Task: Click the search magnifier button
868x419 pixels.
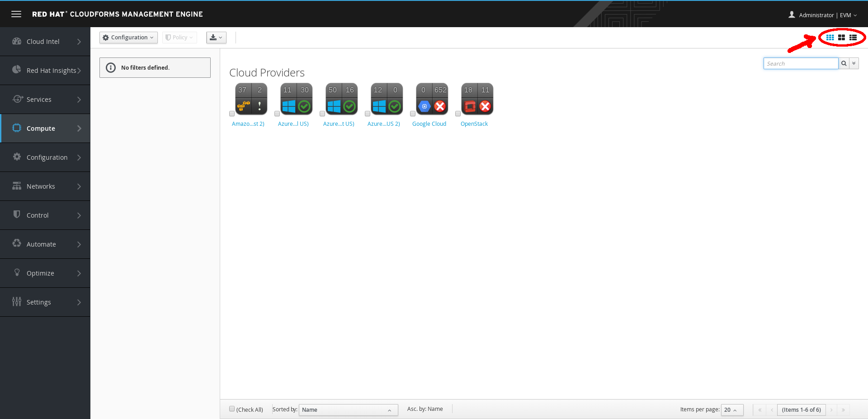Action: coord(844,63)
